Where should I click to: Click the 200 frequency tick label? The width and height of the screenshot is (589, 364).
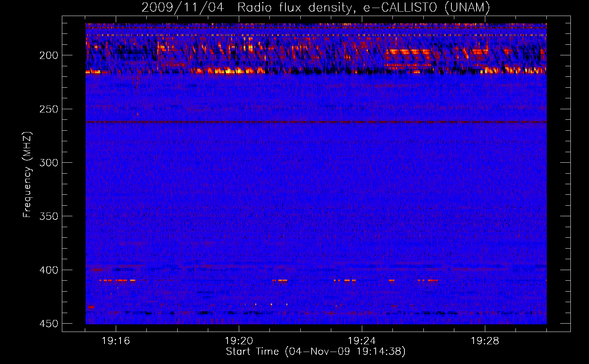pos(49,55)
